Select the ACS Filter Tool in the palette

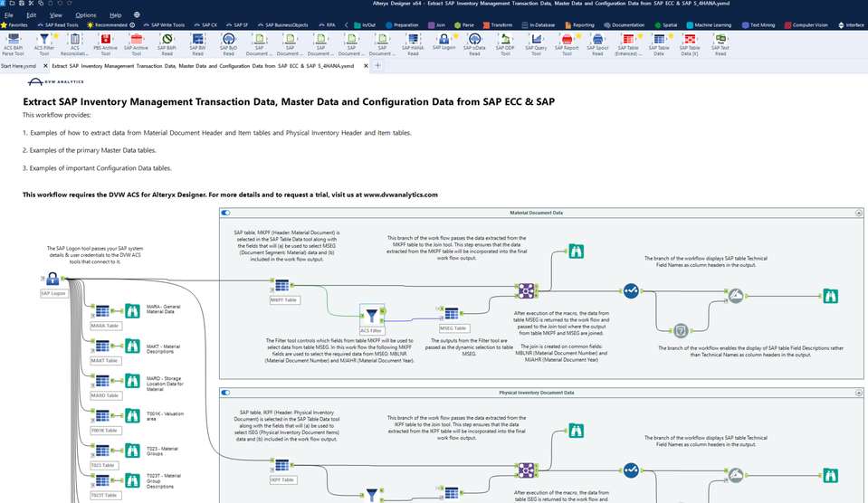[x=43, y=39]
